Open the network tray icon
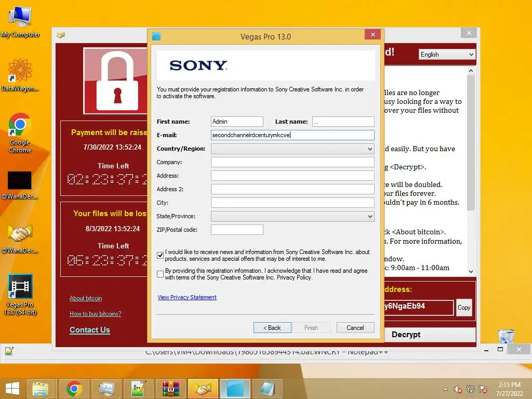 tap(471, 390)
